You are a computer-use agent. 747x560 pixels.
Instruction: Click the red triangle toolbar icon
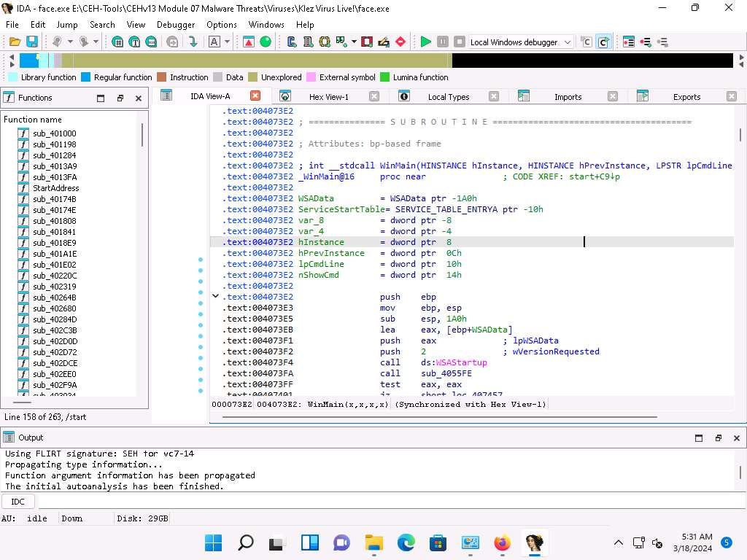(x=249, y=42)
